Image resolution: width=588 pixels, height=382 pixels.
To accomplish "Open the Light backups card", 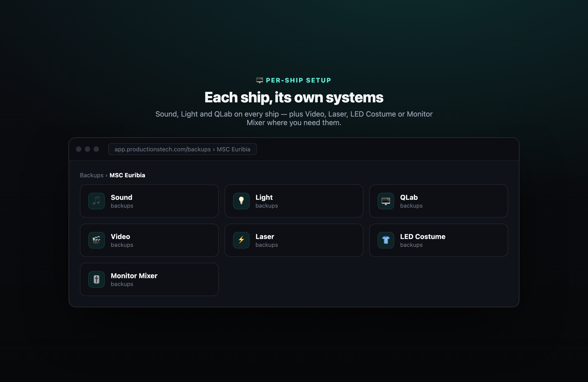I will pyautogui.click(x=294, y=201).
